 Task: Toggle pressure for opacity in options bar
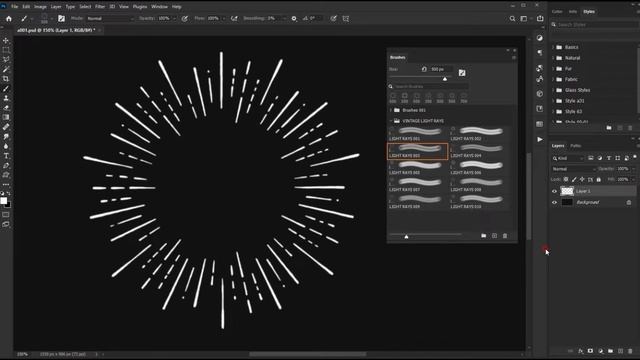pos(184,18)
